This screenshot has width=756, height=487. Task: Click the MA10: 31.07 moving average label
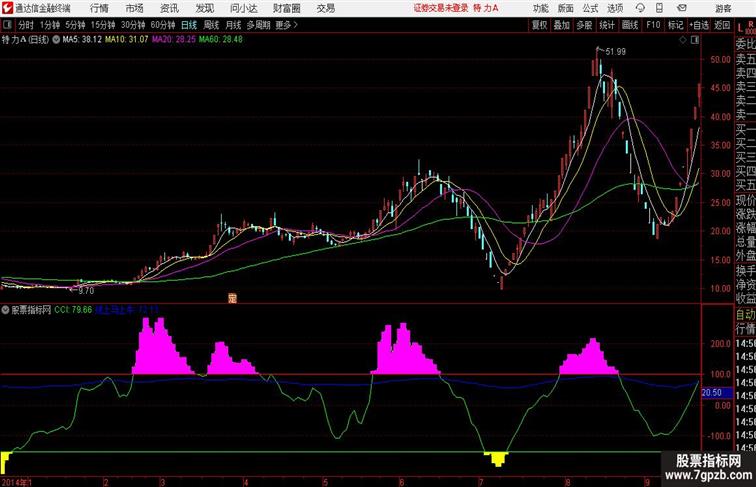click(x=127, y=40)
